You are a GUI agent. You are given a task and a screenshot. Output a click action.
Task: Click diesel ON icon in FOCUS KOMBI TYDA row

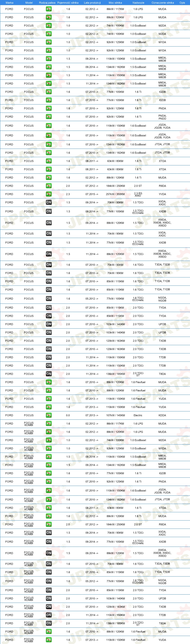[49, 590]
